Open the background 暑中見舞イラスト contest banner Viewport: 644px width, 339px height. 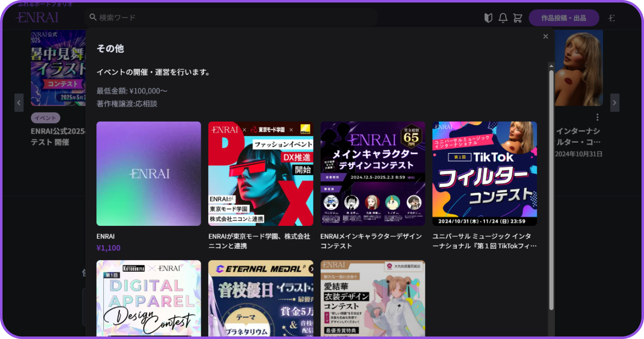point(58,68)
